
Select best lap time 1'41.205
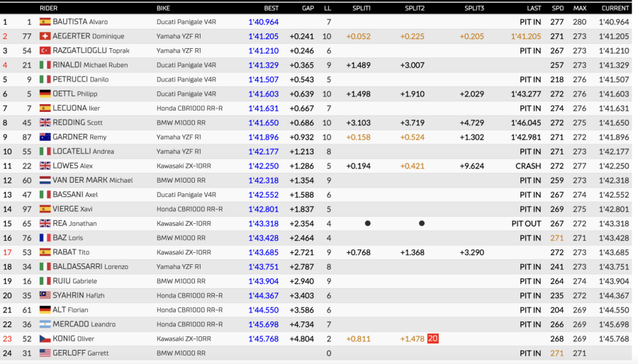[264, 36]
